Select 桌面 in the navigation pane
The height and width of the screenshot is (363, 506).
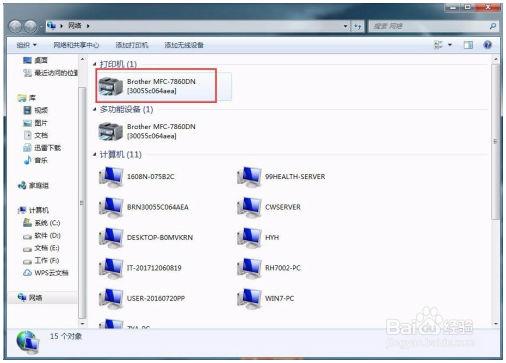tap(36, 60)
